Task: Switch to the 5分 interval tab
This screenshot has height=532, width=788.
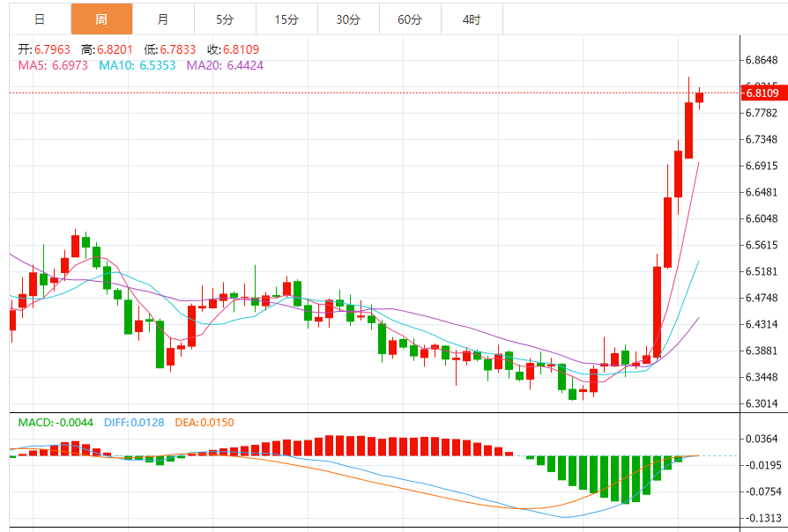Action: click(225, 18)
